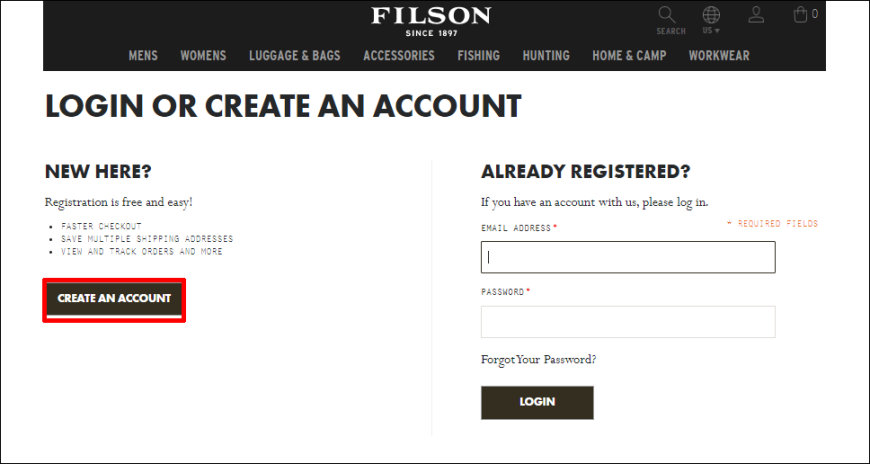Select the Fishing category
870x464 pixels.
click(x=478, y=56)
